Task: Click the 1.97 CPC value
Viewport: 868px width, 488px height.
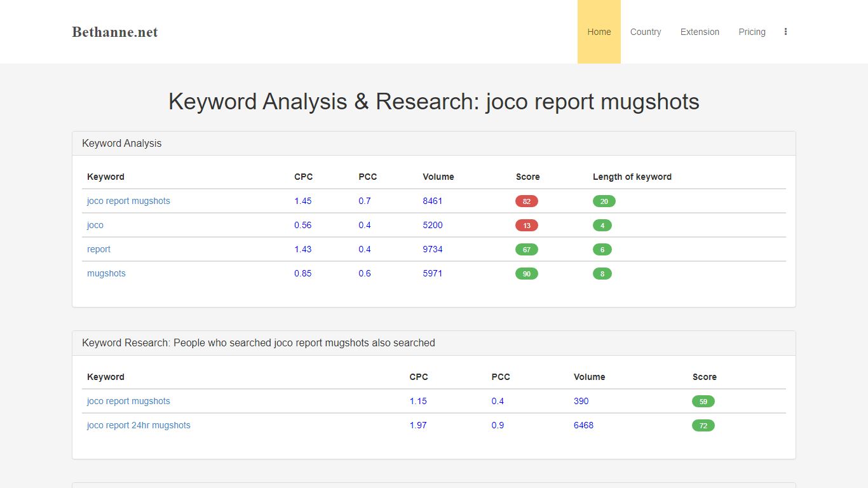Action: (x=418, y=425)
